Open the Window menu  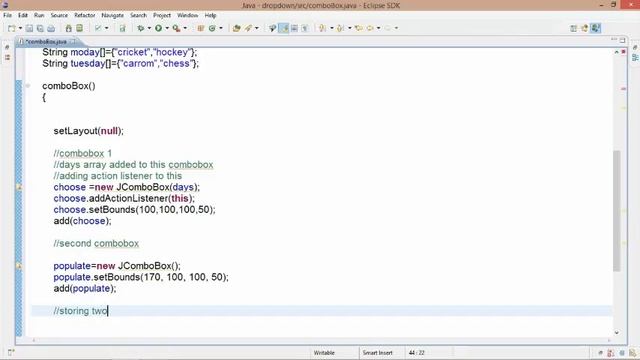coord(187,15)
